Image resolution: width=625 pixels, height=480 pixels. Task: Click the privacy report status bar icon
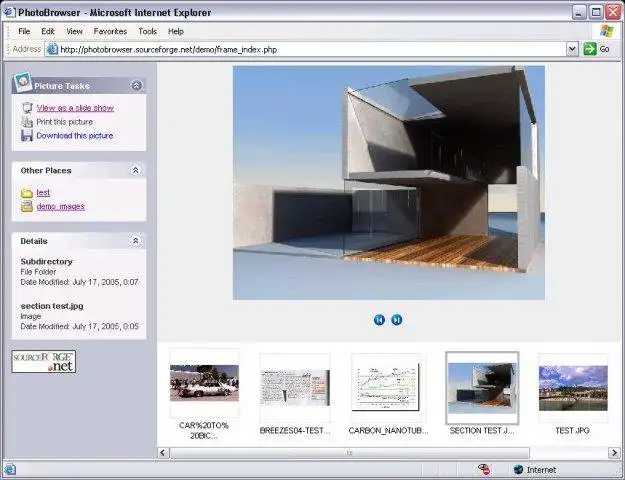coord(484,470)
